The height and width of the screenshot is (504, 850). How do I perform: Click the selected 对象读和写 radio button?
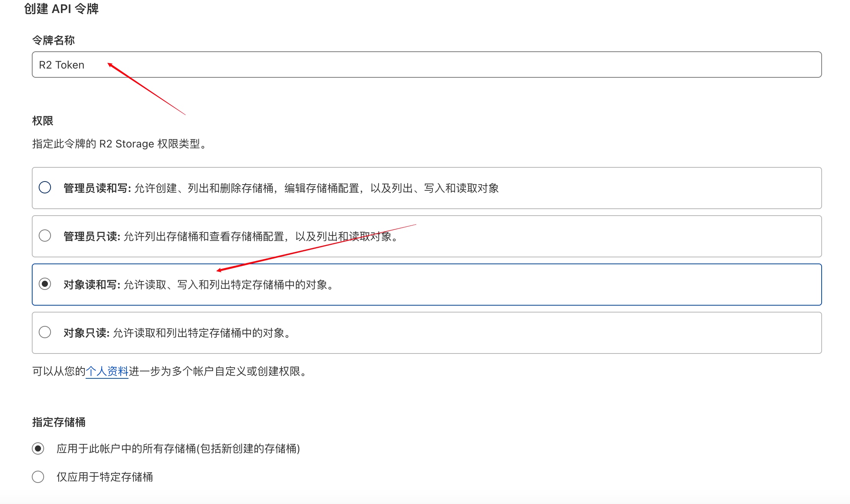coord(45,284)
